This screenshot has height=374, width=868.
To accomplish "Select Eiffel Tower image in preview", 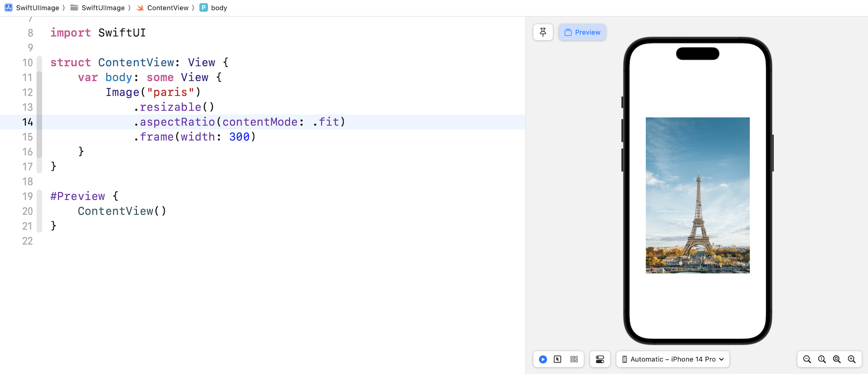I will pyautogui.click(x=698, y=195).
